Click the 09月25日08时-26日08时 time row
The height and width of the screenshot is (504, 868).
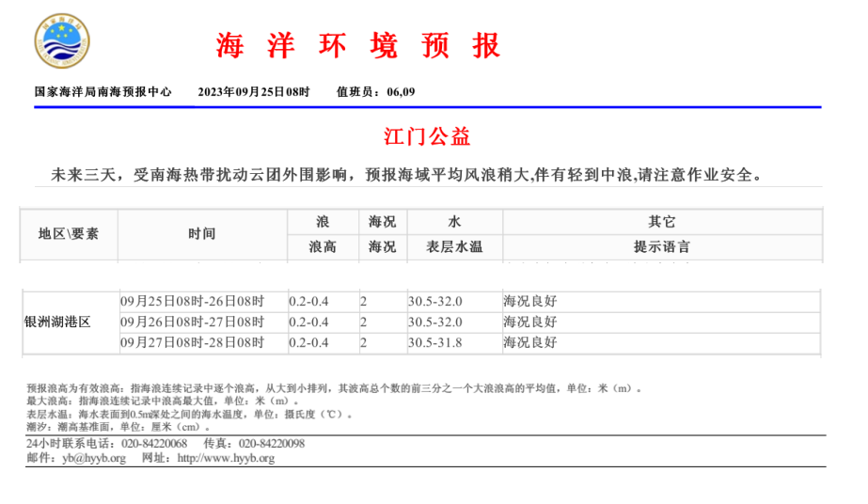coord(192,302)
